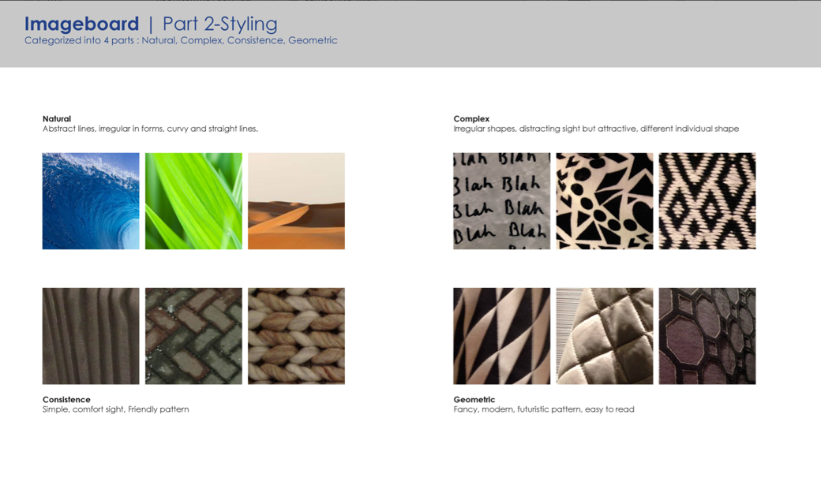This screenshot has width=821, height=504.
Task: Click the 'Categorized into 4 parts' subtitle
Action: [x=181, y=40]
